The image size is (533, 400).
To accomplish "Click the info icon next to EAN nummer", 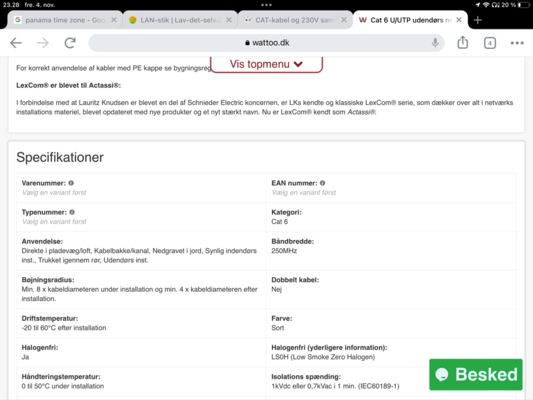I will coord(322,183).
